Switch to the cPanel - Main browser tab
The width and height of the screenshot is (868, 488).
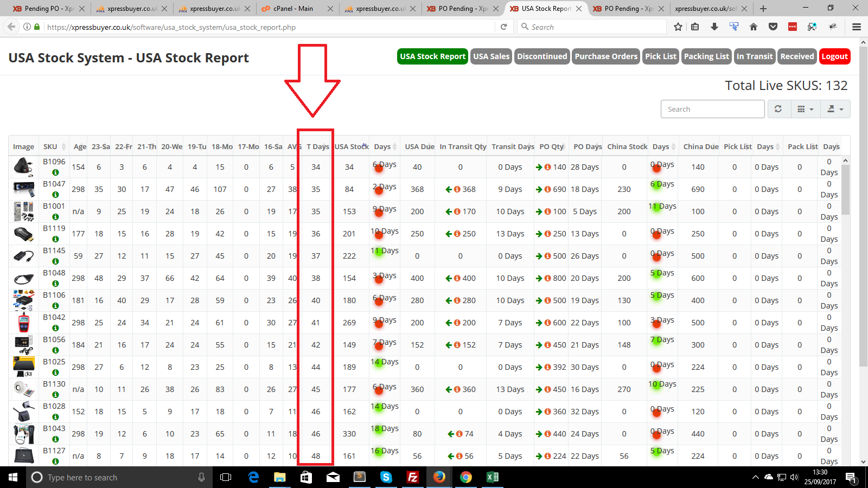293,9
